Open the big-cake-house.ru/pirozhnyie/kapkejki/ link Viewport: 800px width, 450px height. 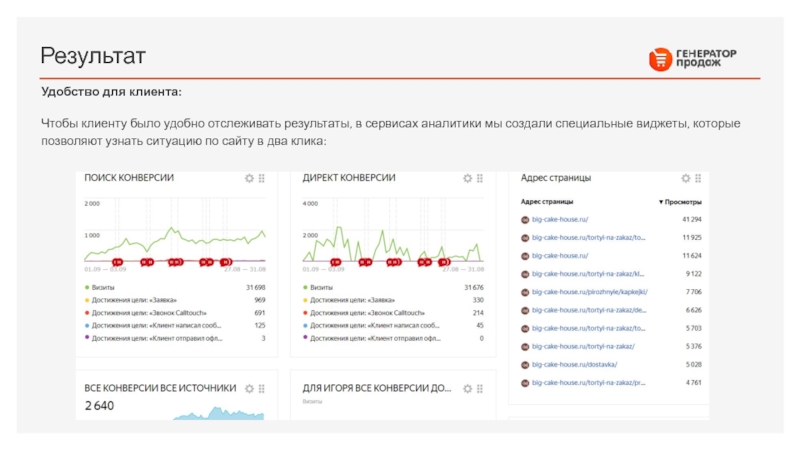click(590, 292)
